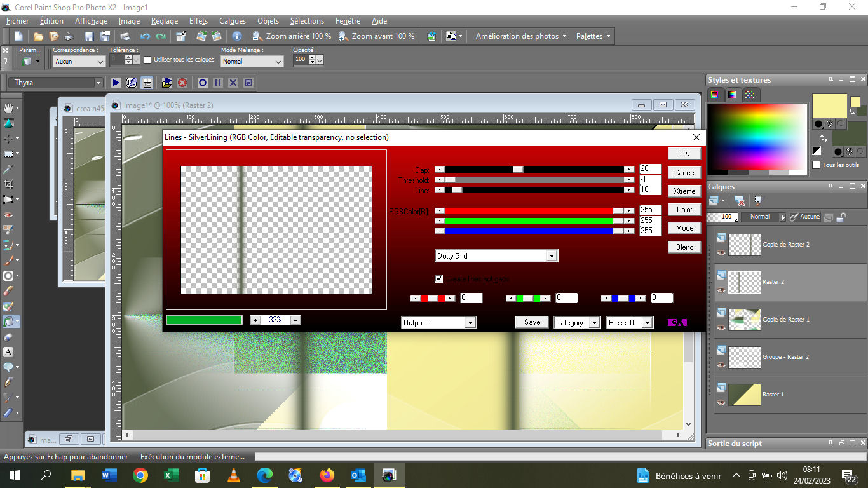Image resolution: width=868 pixels, height=488 pixels.
Task: Click the Open folder icon
Action: 38,36
